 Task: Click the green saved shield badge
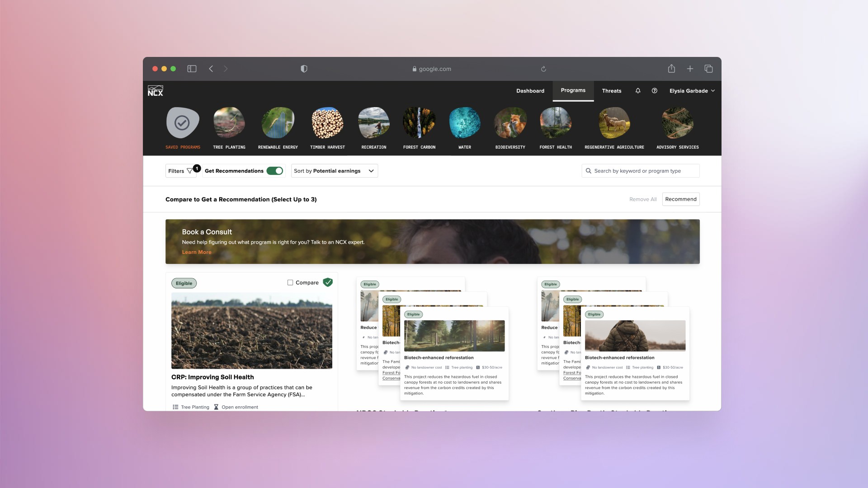click(328, 282)
